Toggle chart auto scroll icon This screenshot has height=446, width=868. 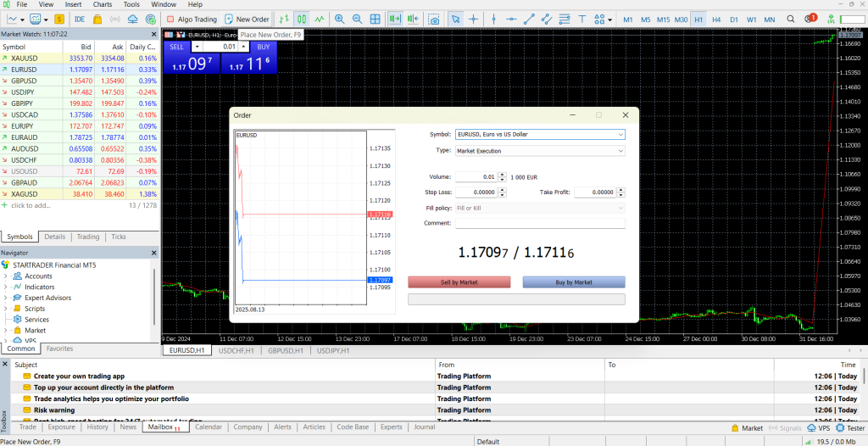tap(395, 19)
